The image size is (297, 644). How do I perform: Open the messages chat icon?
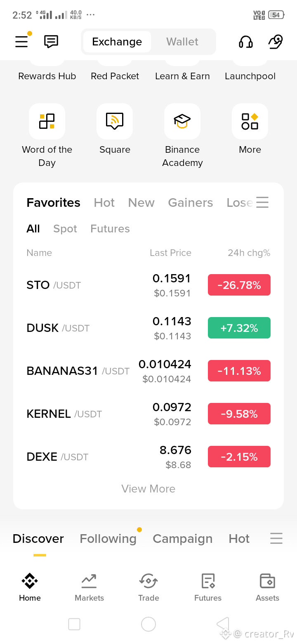51,42
